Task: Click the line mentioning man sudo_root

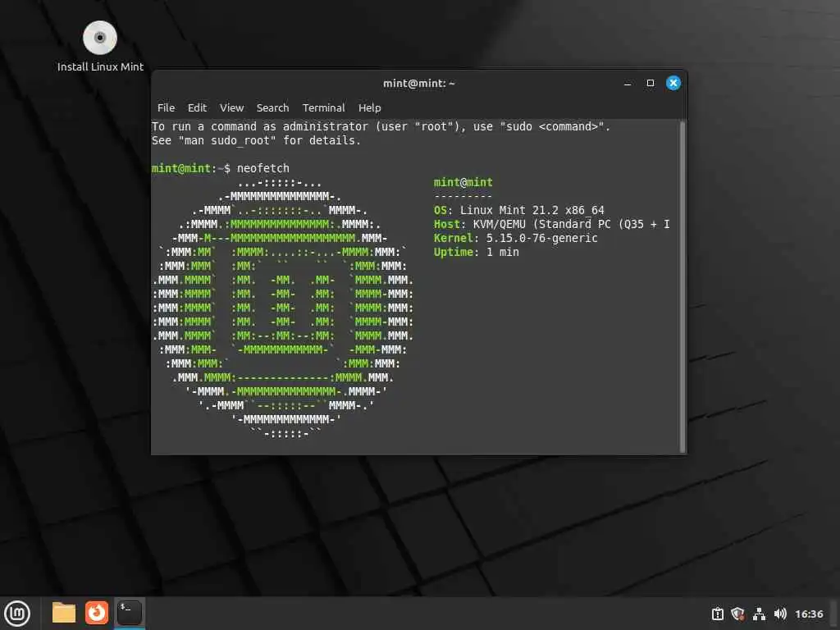Action: (256, 140)
